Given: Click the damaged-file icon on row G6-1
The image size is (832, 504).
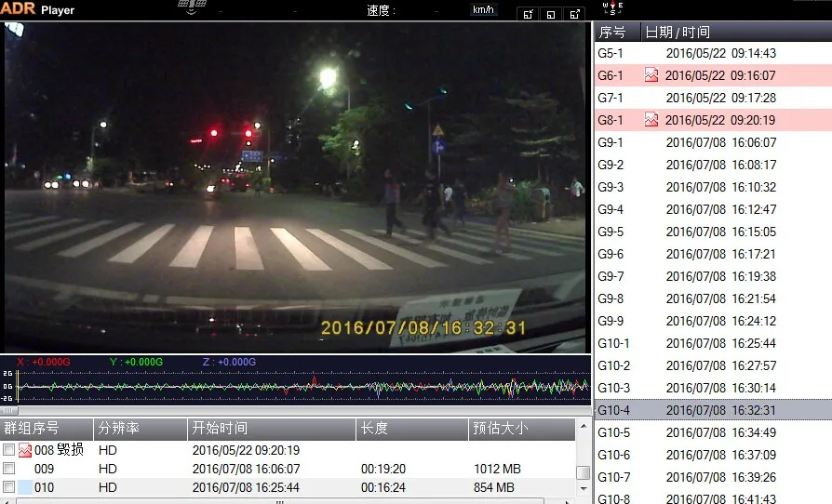Looking at the screenshot, I should tap(651, 75).
